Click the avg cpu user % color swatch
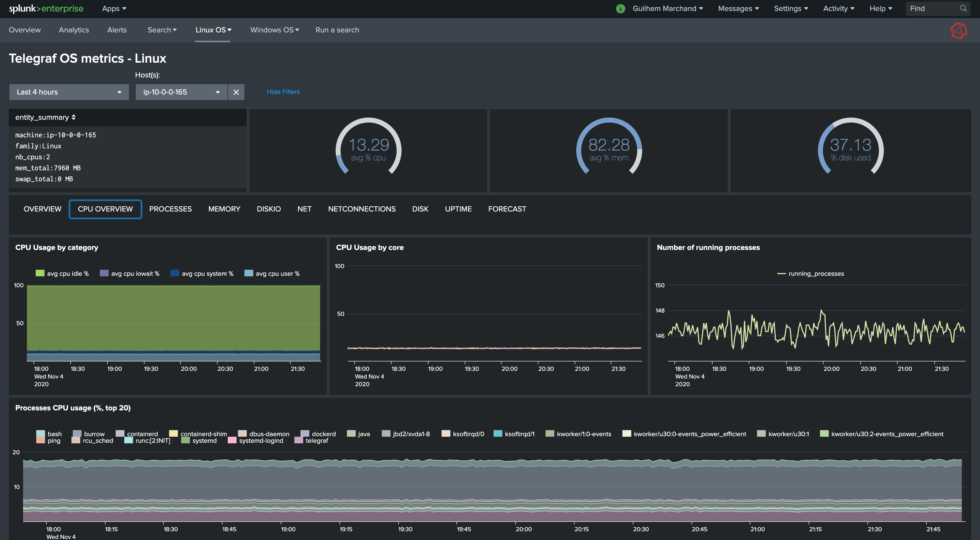 coord(249,273)
